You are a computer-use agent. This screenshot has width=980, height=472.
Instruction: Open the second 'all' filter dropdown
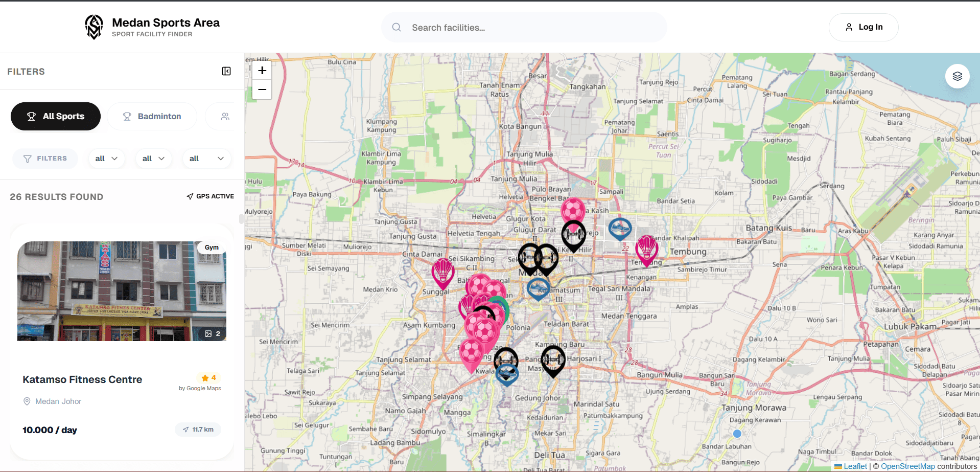[x=153, y=159]
